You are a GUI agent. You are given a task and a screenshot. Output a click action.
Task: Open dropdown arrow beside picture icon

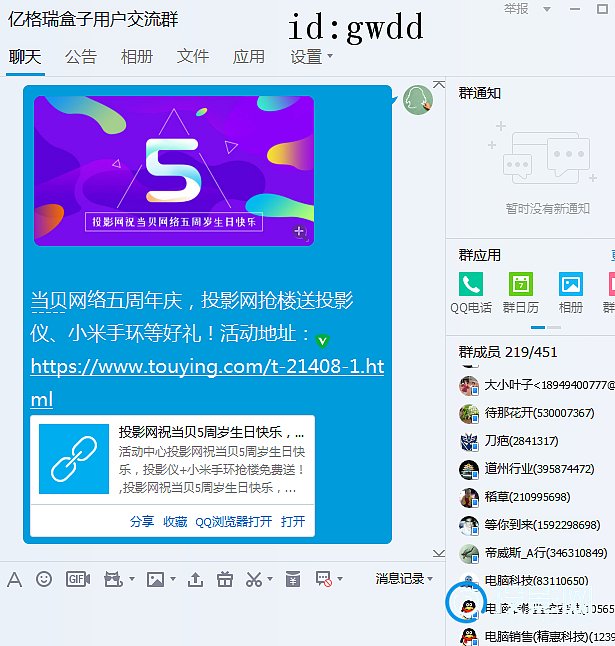pos(173,579)
